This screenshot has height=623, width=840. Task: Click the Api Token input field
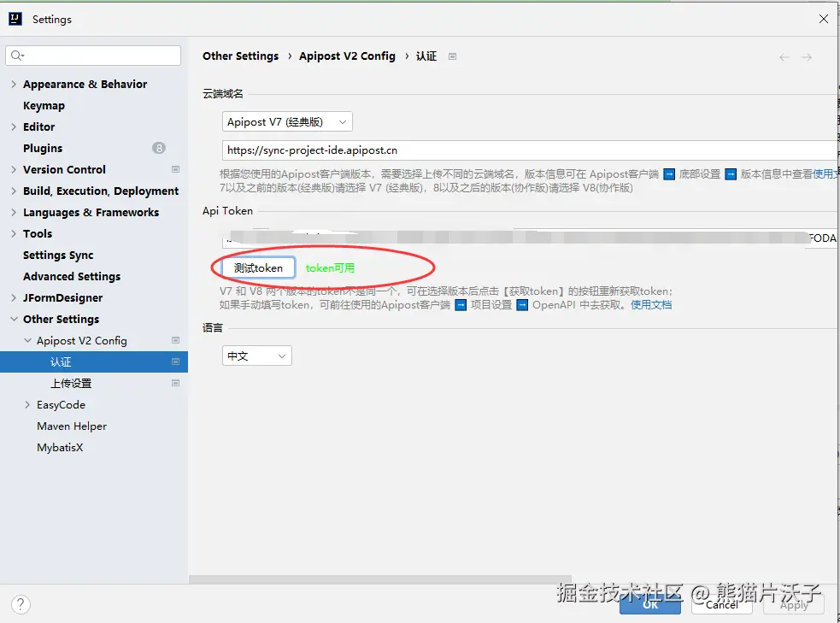click(x=531, y=238)
